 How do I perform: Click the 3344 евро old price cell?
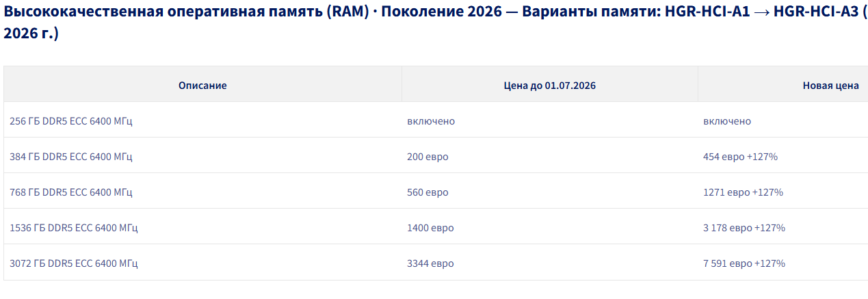430,263
